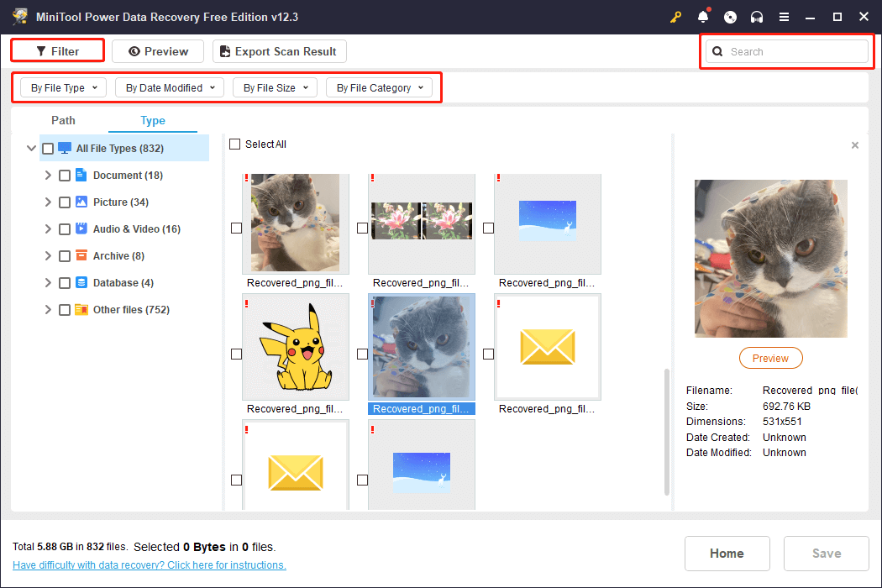Check the Select All checkbox
Screen dimensions: 882x588
(235, 144)
